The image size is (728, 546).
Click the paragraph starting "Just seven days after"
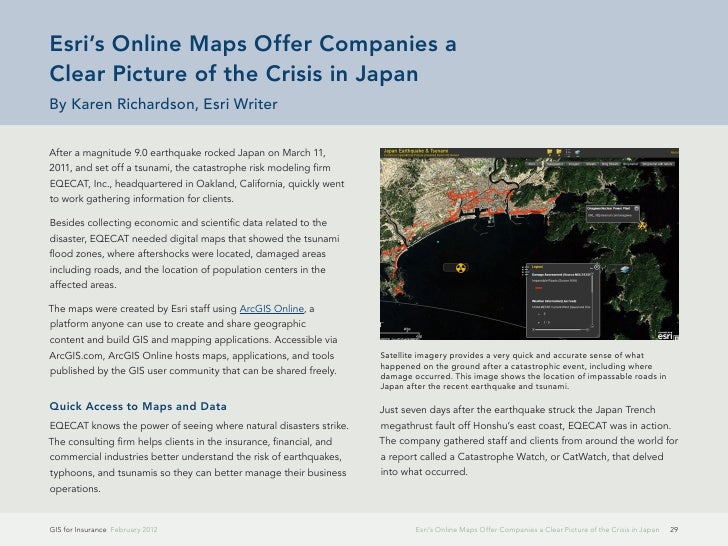point(529,441)
